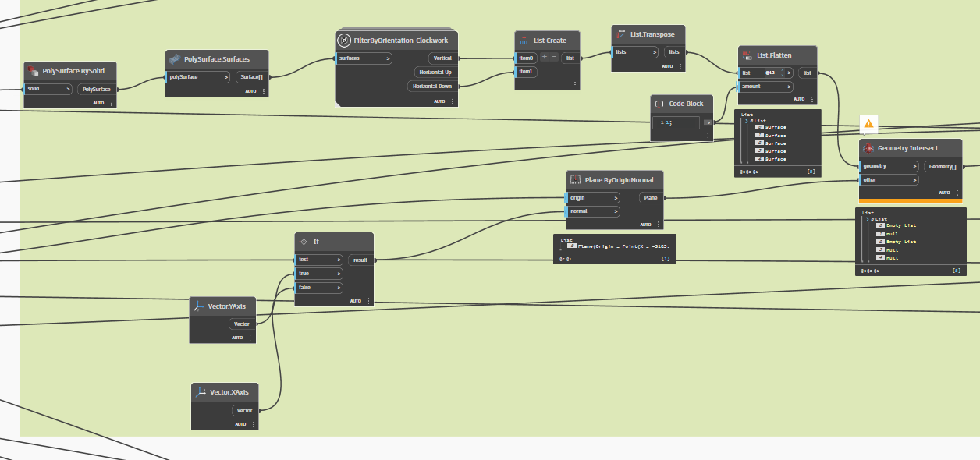Click the PolySurface.Surfaces node icon
Screen dimensions: 980x460
(175, 59)
